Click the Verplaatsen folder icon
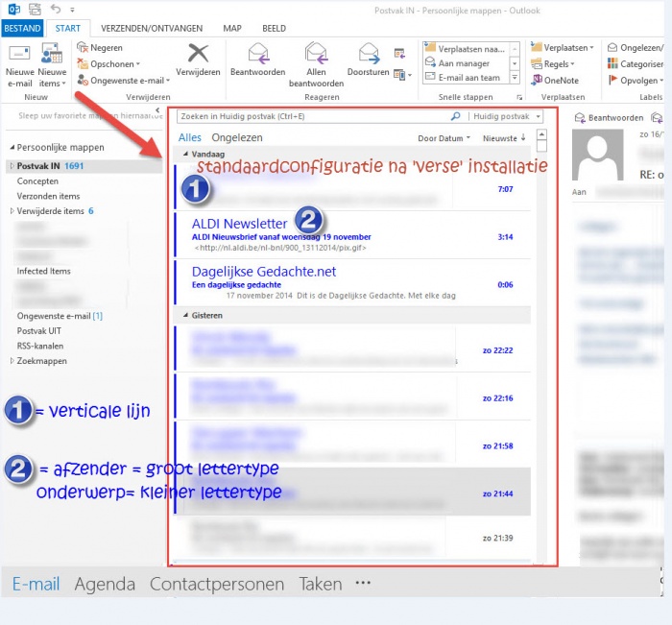The height and width of the screenshot is (625, 672). [536, 48]
